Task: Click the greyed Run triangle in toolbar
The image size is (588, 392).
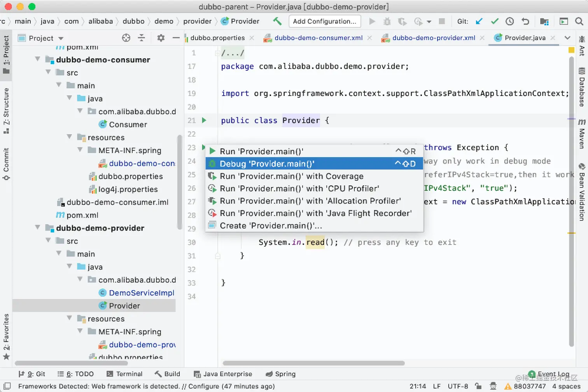Action: coord(372,21)
